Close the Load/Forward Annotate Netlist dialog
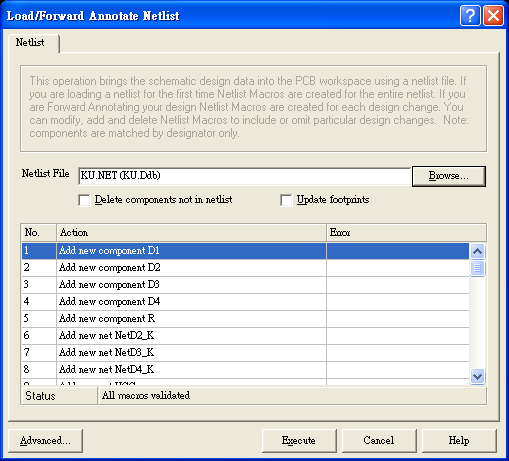The image size is (509, 461). (493, 16)
